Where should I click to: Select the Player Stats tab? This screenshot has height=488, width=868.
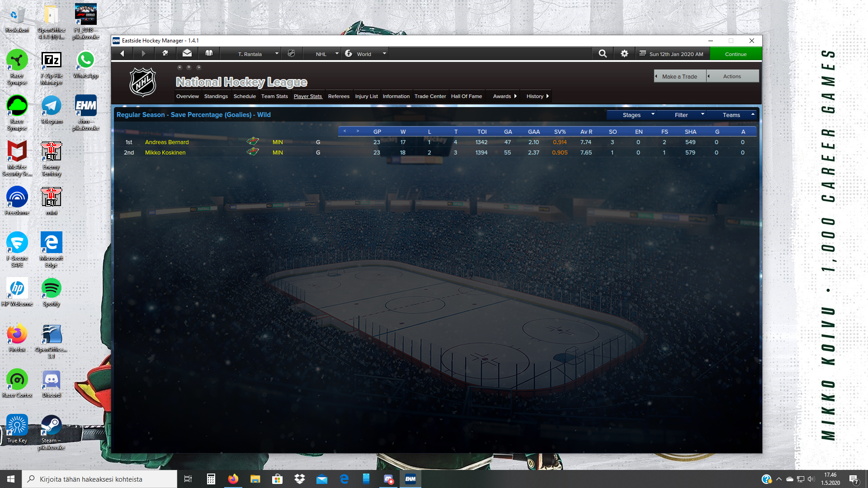pos(308,96)
